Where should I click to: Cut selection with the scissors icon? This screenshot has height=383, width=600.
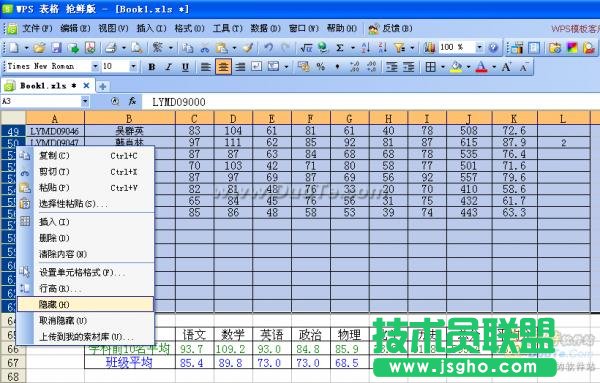coord(205,47)
